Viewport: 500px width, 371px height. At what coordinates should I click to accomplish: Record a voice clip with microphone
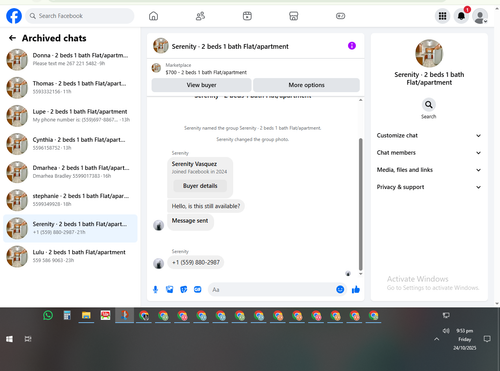click(155, 289)
